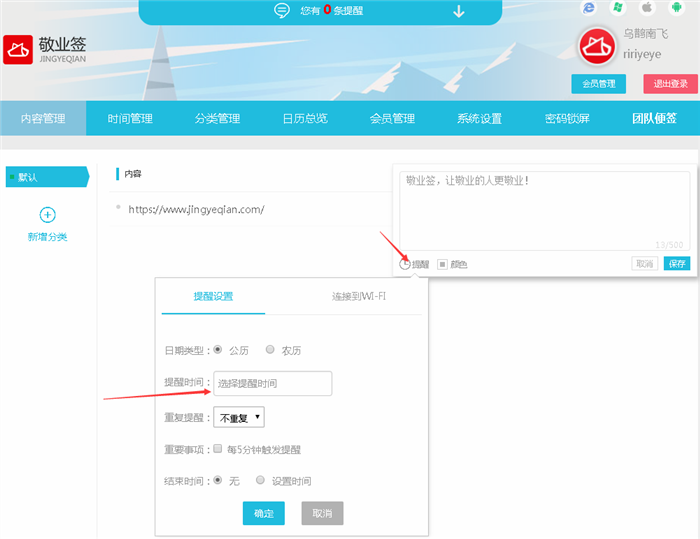Click the gray 取消 button in reminder dialog
The width and height of the screenshot is (700, 539).
click(322, 513)
